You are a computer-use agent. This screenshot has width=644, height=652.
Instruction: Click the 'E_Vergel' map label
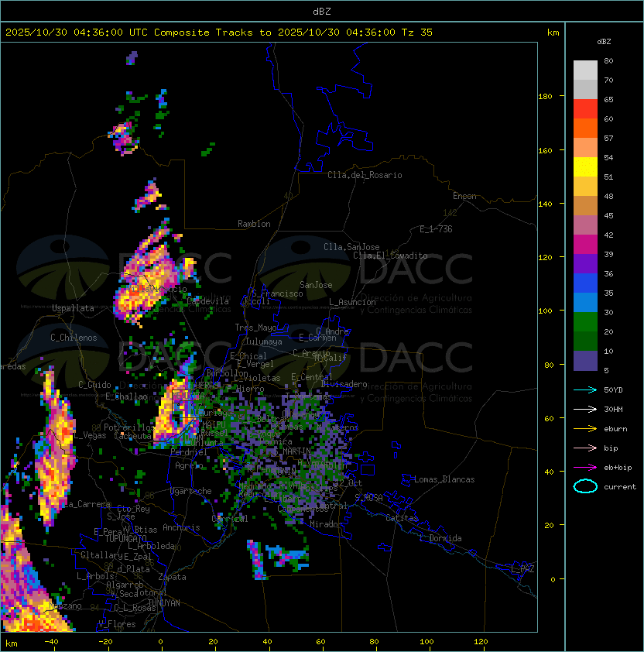point(255,364)
